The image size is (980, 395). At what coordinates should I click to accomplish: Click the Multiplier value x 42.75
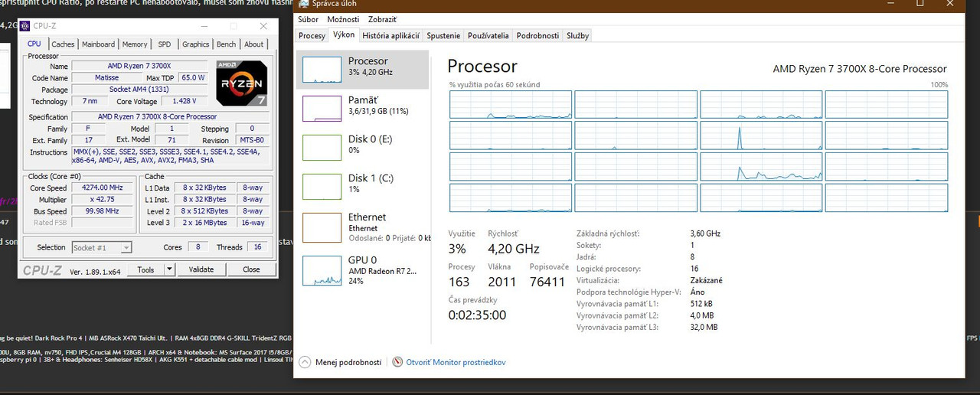pos(102,199)
